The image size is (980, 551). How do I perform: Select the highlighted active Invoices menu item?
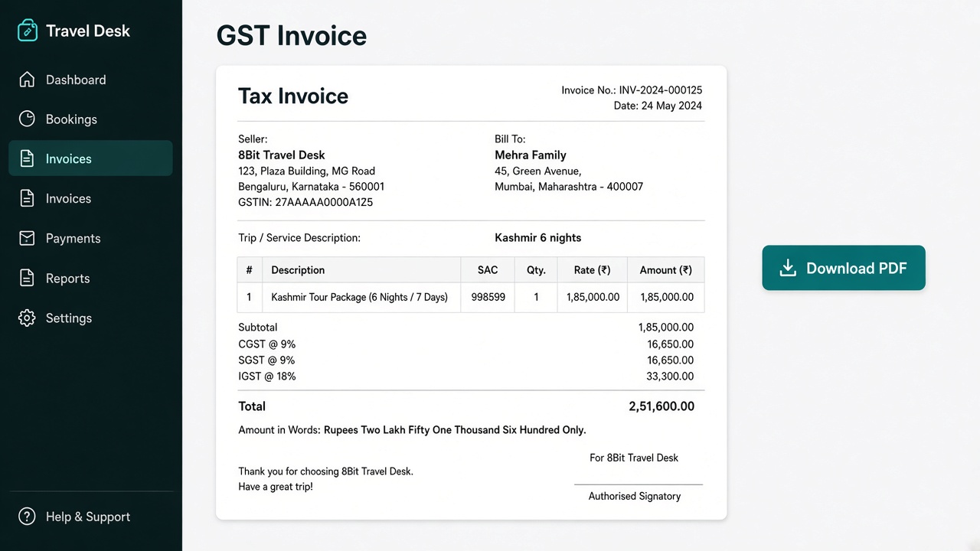coord(90,158)
